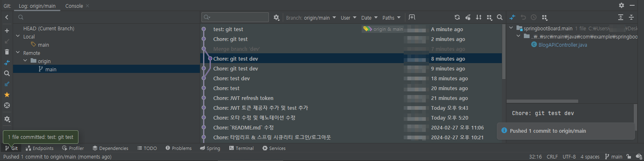This screenshot has width=644, height=161.
Task: Open group by options in changes pane
Action: 544,17
